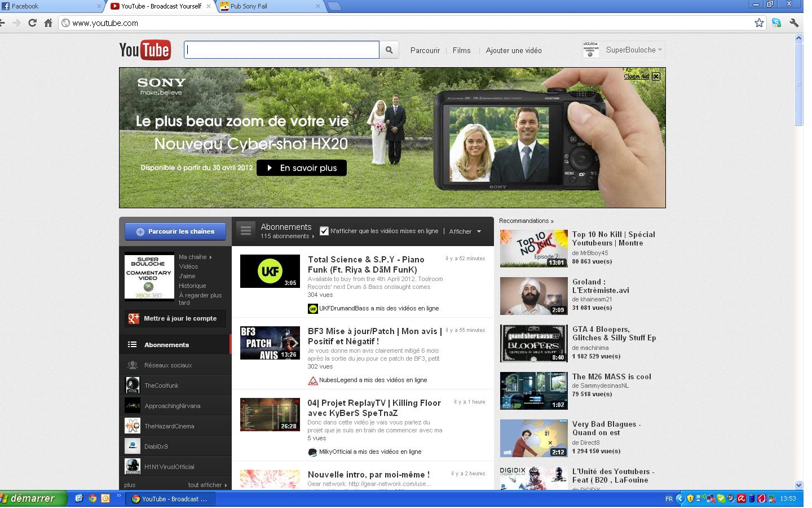Click scrollbar up arrow

(x=798, y=38)
